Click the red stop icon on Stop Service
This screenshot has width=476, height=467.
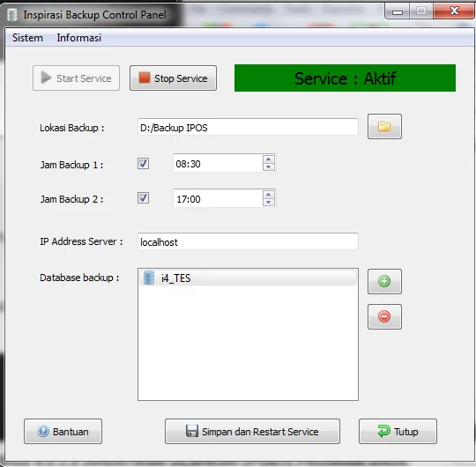(x=145, y=78)
